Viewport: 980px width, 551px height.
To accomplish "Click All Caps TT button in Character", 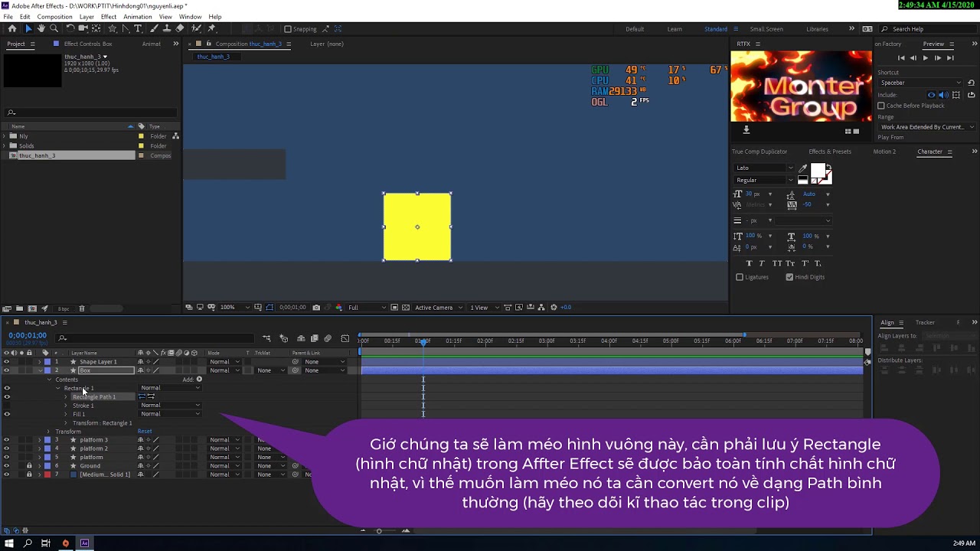I will pyautogui.click(x=777, y=263).
